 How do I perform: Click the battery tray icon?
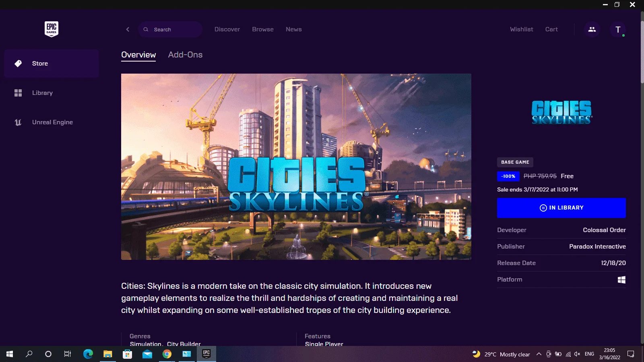(558, 354)
